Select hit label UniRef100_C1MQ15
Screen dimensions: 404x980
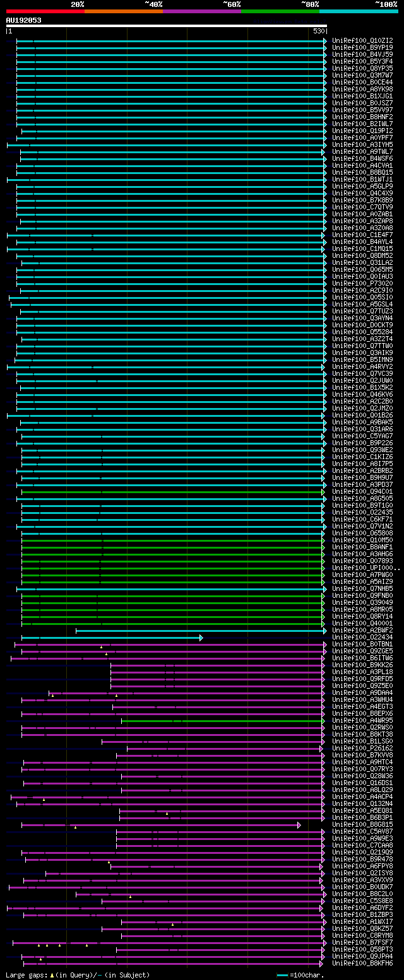coord(362,248)
